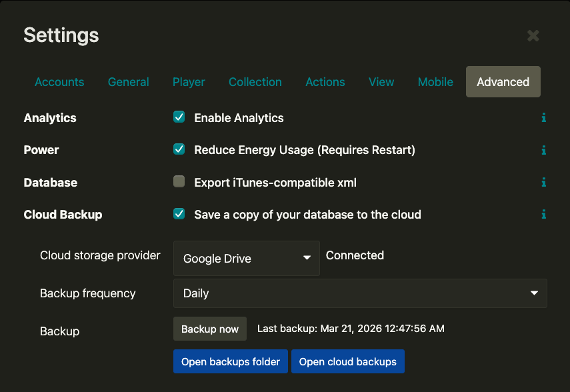This screenshot has width=570, height=392.
Task: Open the info icon for Analytics
Action: [544, 118]
